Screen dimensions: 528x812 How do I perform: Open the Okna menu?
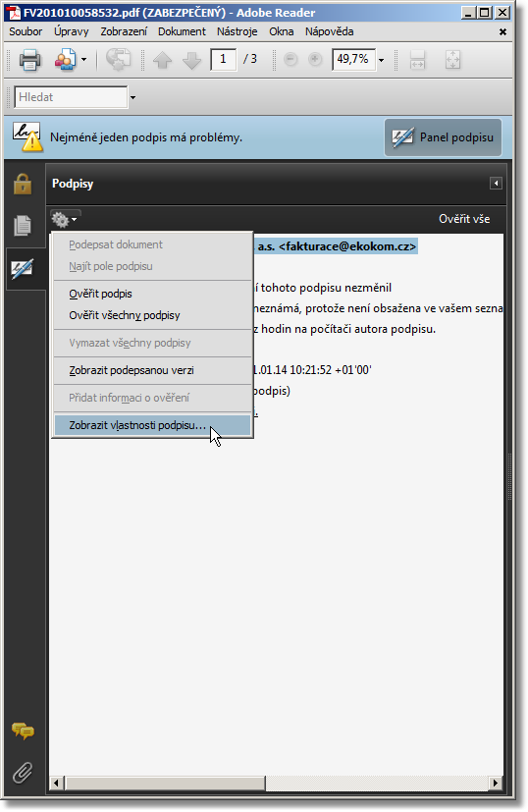pos(281,31)
